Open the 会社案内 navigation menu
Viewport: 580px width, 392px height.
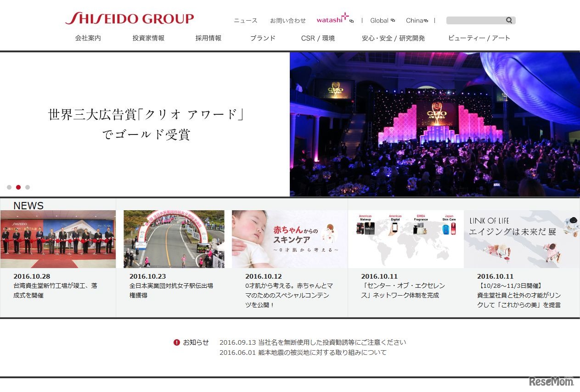click(x=87, y=38)
